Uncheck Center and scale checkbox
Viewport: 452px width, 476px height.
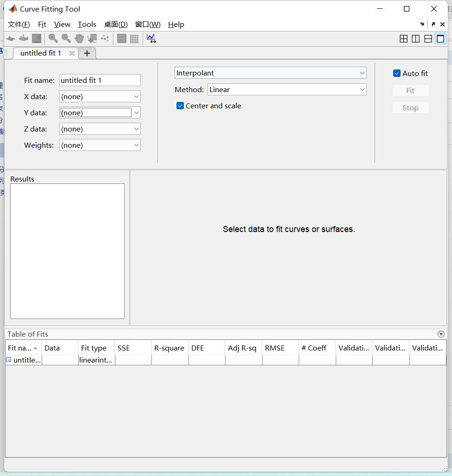coord(180,106)
